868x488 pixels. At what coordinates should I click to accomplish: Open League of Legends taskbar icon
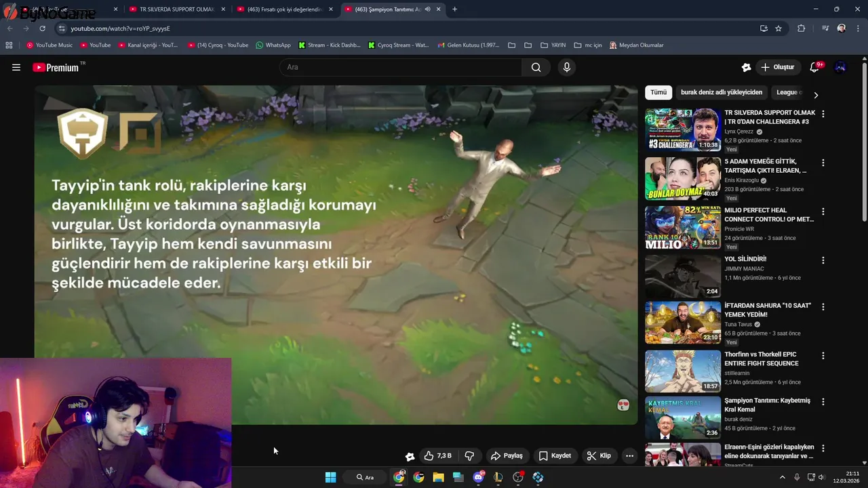coord(498,477)
